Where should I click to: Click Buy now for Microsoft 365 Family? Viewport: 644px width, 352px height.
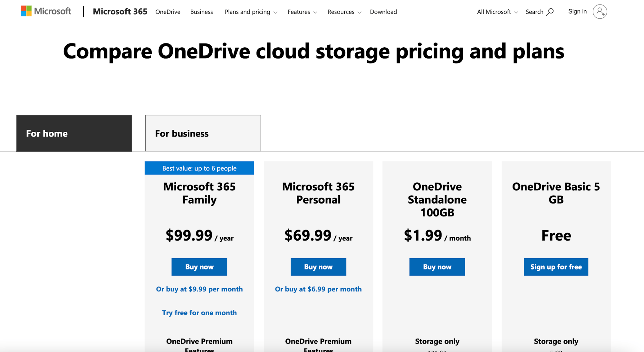[199, 266]
